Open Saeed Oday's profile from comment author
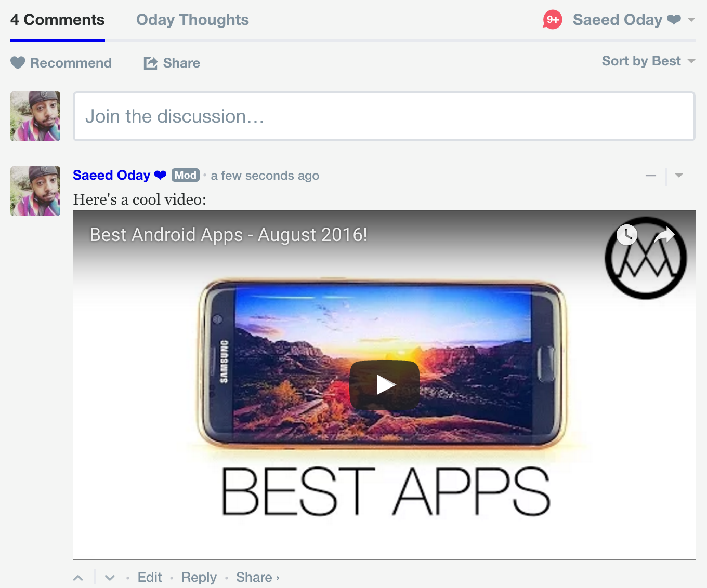707x588 pixels. tap(120, 175)
